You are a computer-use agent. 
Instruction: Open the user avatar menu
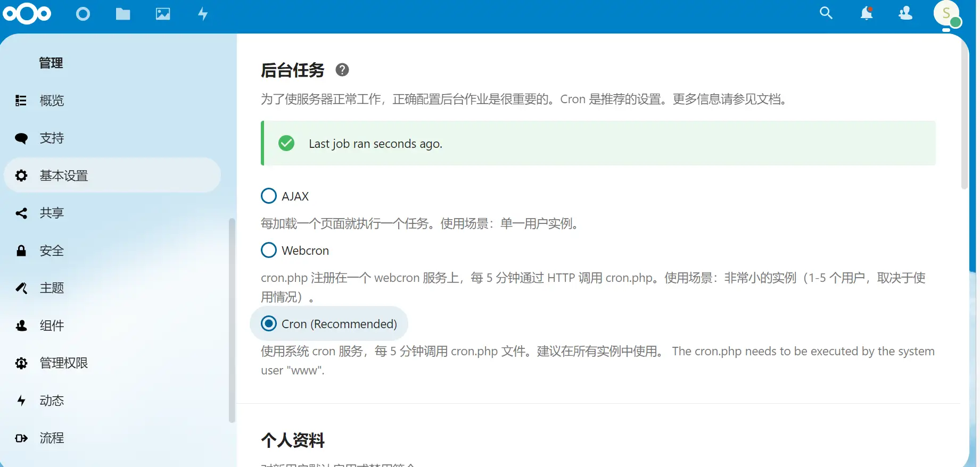946,14
